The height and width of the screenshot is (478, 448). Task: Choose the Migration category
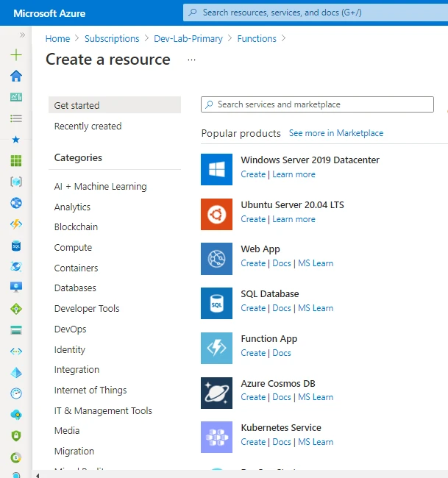click(74, 452)
